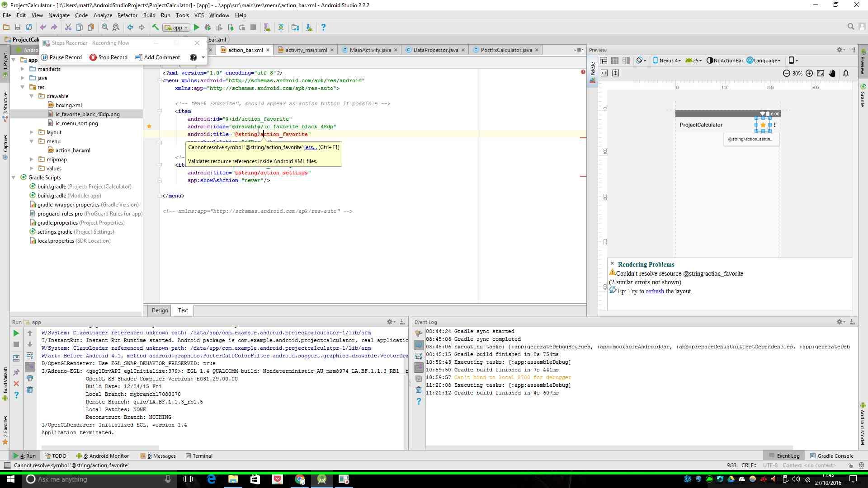
Task: Open the Language selection dropdown
Action: pyautogui.click(x=764, y=61)
